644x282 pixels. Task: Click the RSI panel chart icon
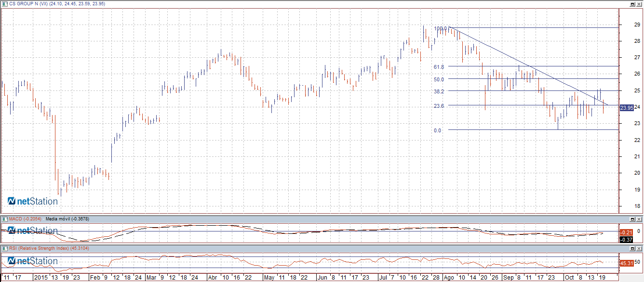point(4,248)
